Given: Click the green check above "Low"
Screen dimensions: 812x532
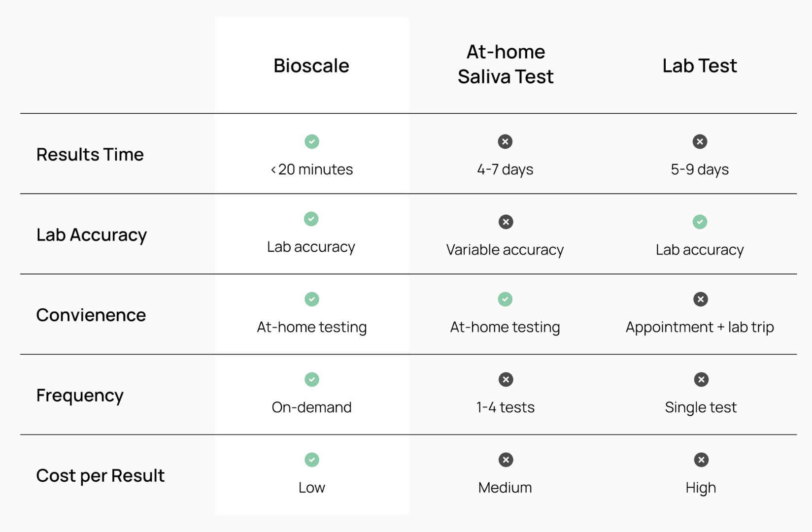Looking at the screenshot, I should [311, 460].
